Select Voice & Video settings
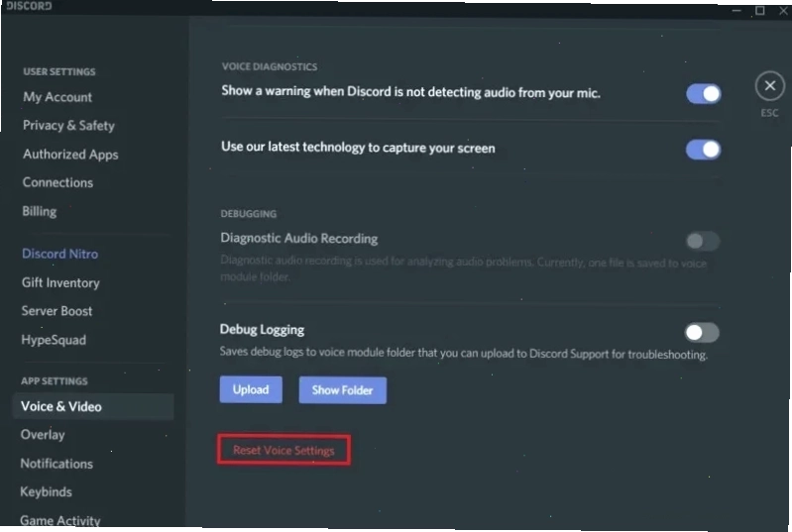The image size is (792, 532). pos(93,406)
